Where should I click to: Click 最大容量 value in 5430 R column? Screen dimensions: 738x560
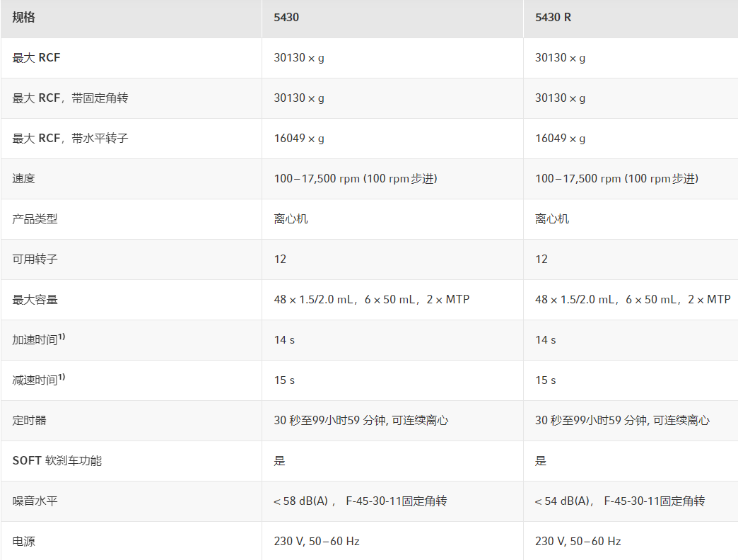coord(633,300)
